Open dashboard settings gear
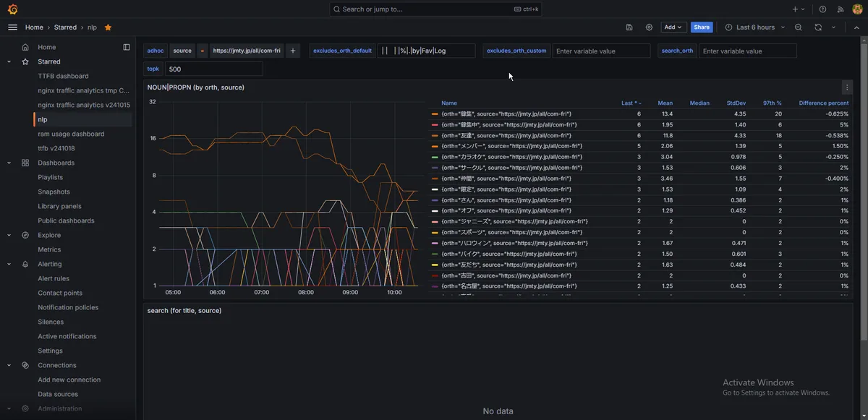This screenshot has width=868, height=420. point(649,27)
